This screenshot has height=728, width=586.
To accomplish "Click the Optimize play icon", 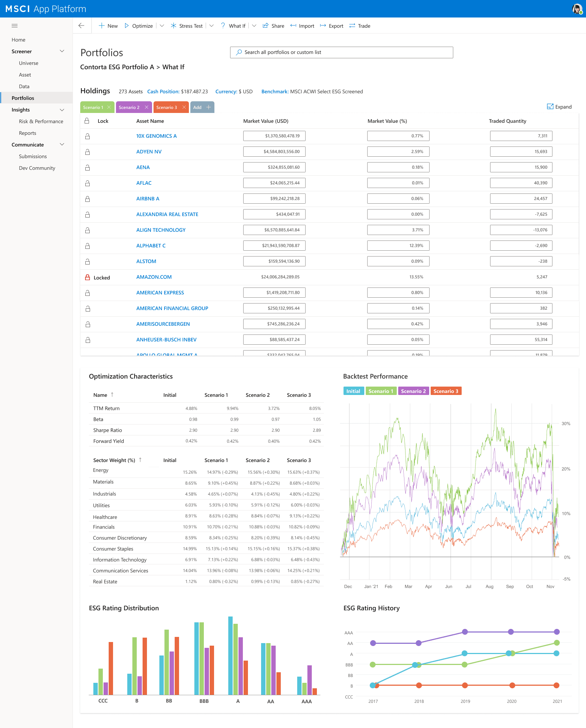I will coord(127,26).
